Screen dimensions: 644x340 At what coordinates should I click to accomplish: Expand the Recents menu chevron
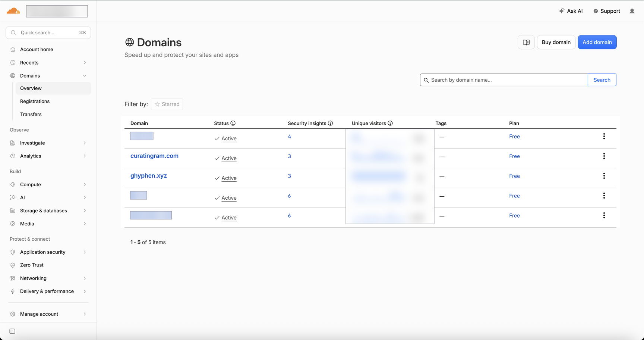coord(85,63)
